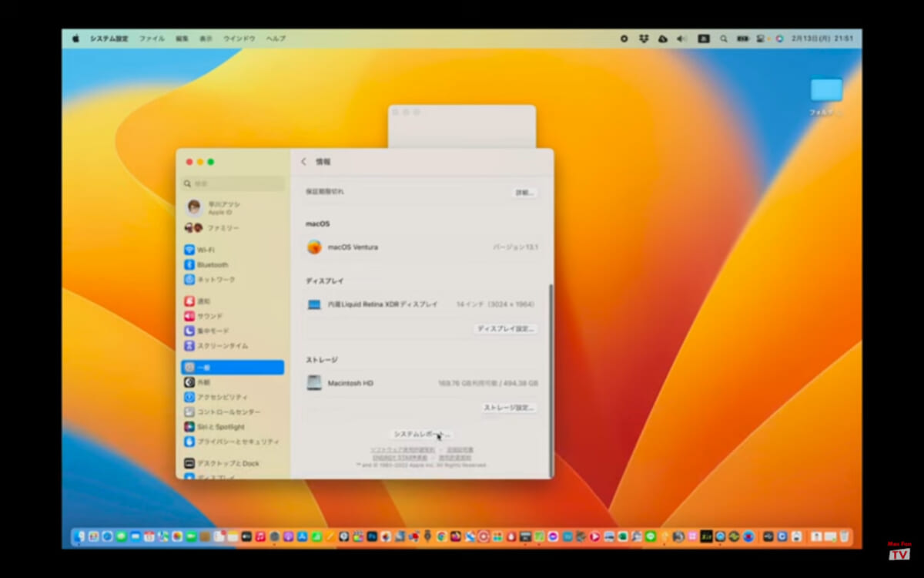Select the folder on the desktop
The image size is (924, 578).
click(826, 90)
